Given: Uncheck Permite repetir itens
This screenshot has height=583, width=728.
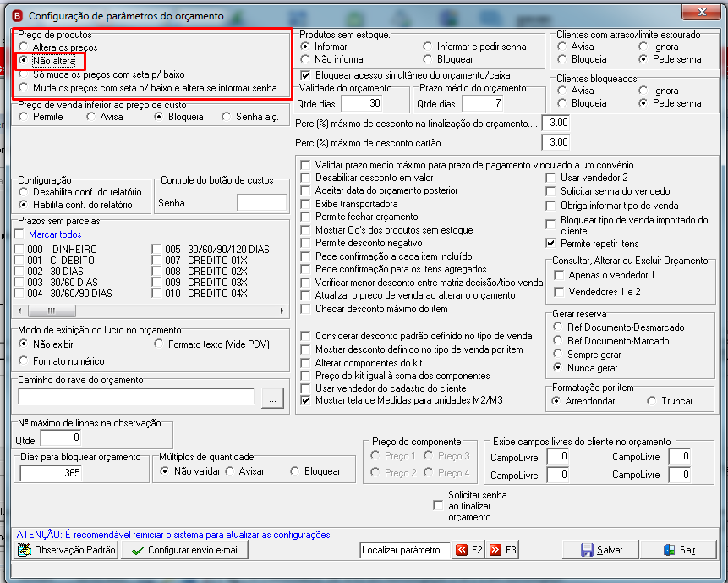Looking at the screenshot, I should tap(550, 244).
